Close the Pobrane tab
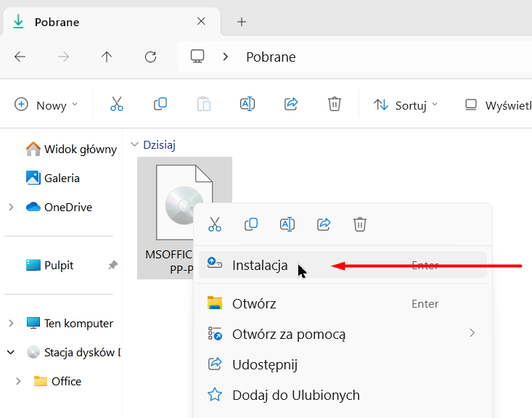The image size is (532, 418). click(x=201, y=21)
